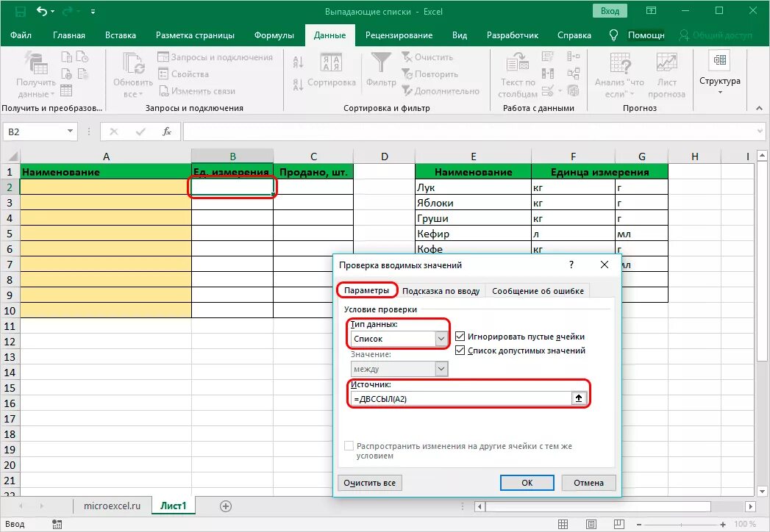The height and width of the screenshot is (532, 770).
Task: Click Forecast Sheet (Лист прогноза) icon
Action: pyautogui.click(x=667, y=62)
